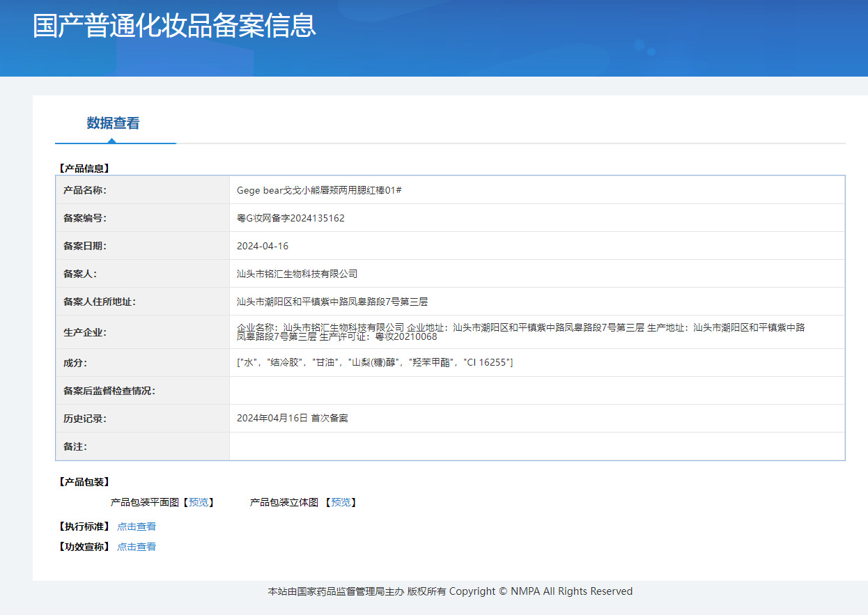The width and height of the screenshot is (868, 615).
Task: Click the 成分 ingredients list value
Action: pyautogui.click(x=375, y=362)
